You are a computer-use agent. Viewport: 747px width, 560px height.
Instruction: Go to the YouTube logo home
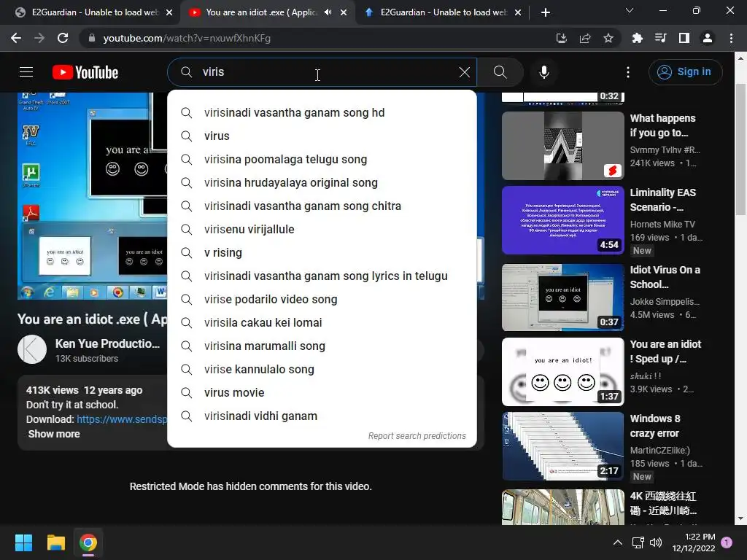tap(85, 72)
